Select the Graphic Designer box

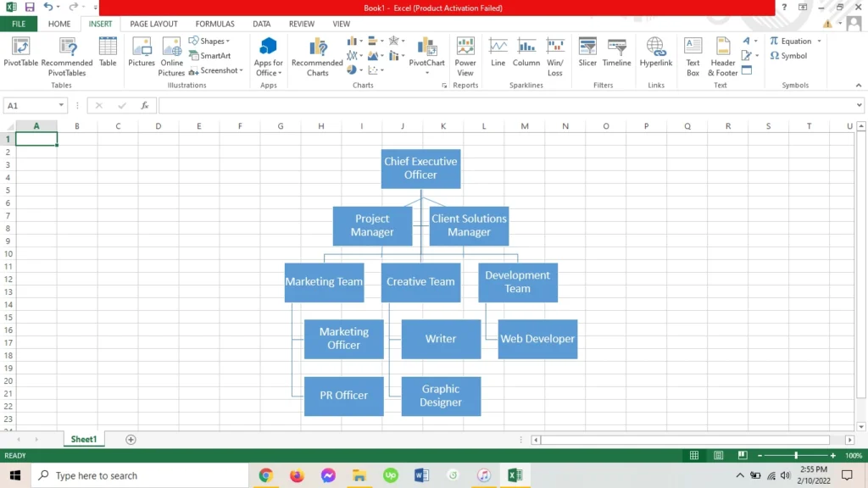[441, 396]
